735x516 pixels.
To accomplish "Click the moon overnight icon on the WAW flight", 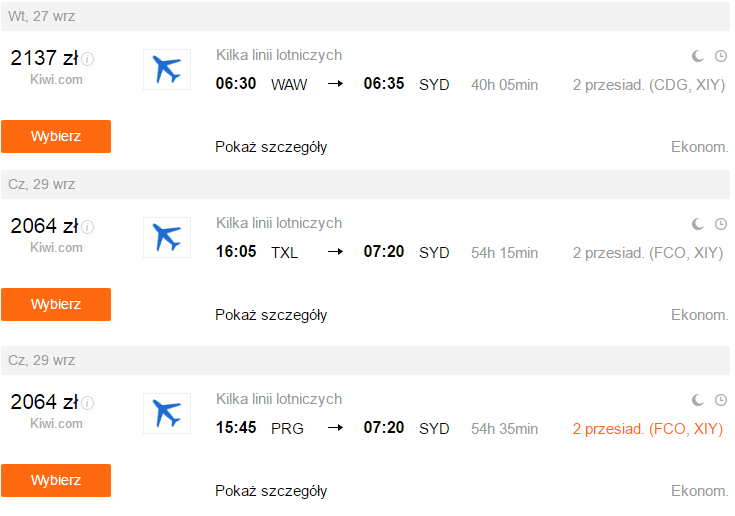I will (698, 56).
